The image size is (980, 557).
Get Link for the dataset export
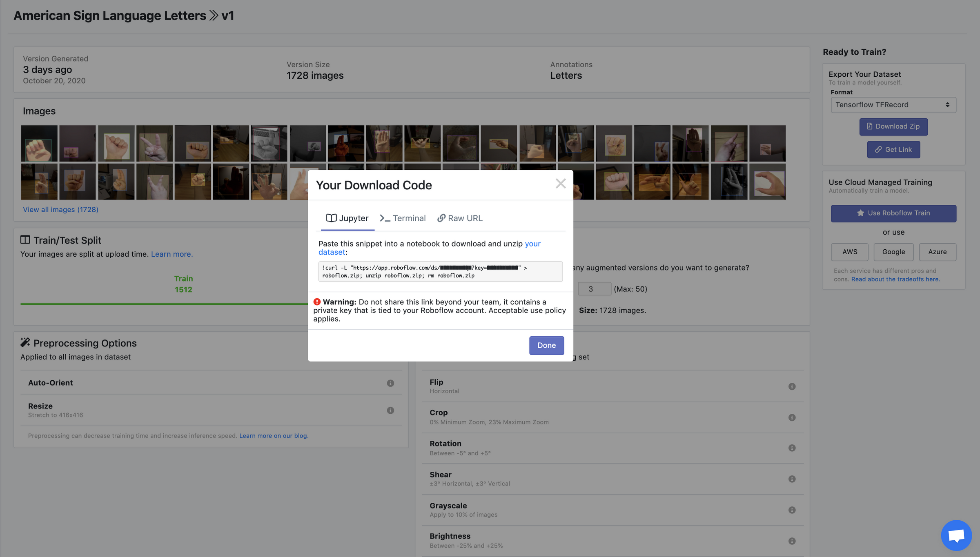(893, 149)
